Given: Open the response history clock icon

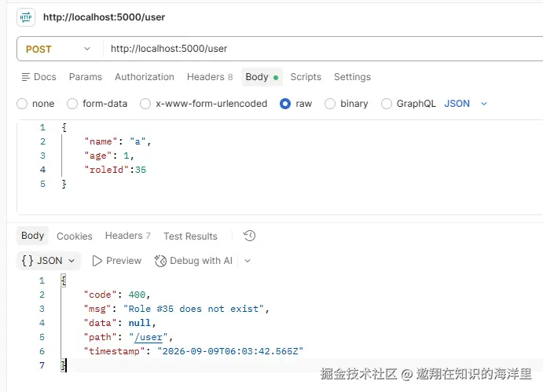Looking at the screenshot, I should [x=249, y=236].
